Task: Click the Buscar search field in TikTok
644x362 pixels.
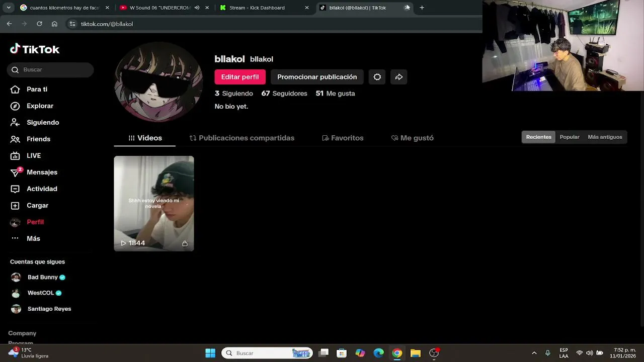Action: coord(50,70)
